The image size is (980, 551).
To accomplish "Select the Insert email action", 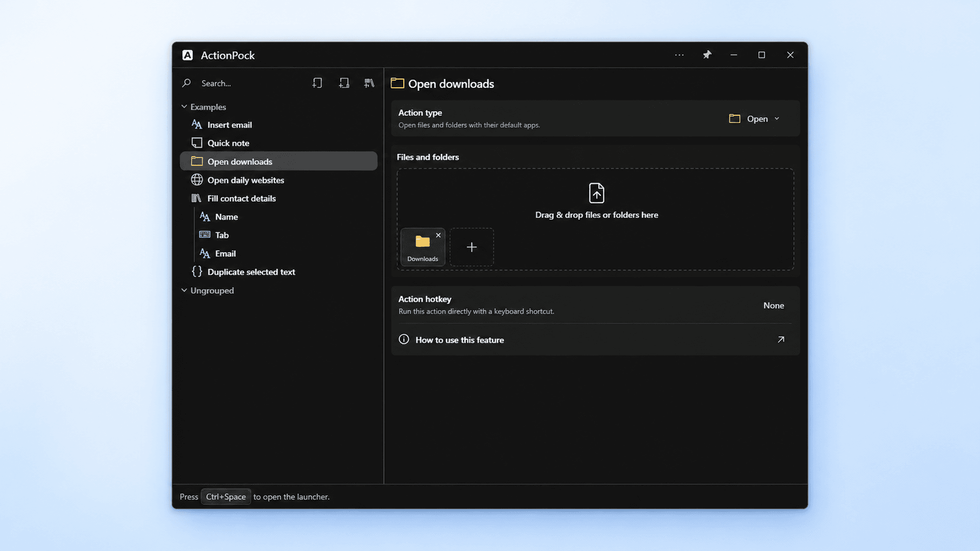I will click(x=279, y=125).
